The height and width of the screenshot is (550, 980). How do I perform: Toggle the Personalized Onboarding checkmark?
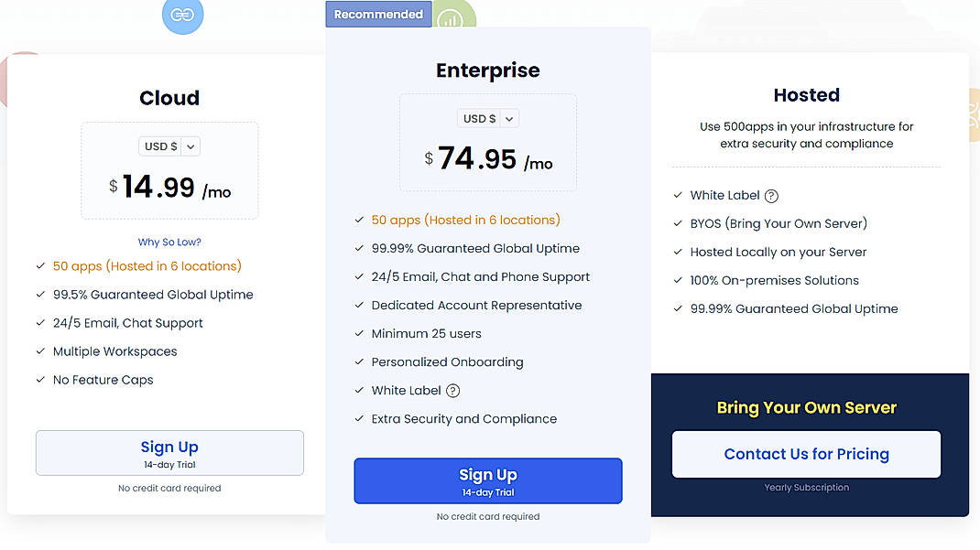tap(358, 361)
